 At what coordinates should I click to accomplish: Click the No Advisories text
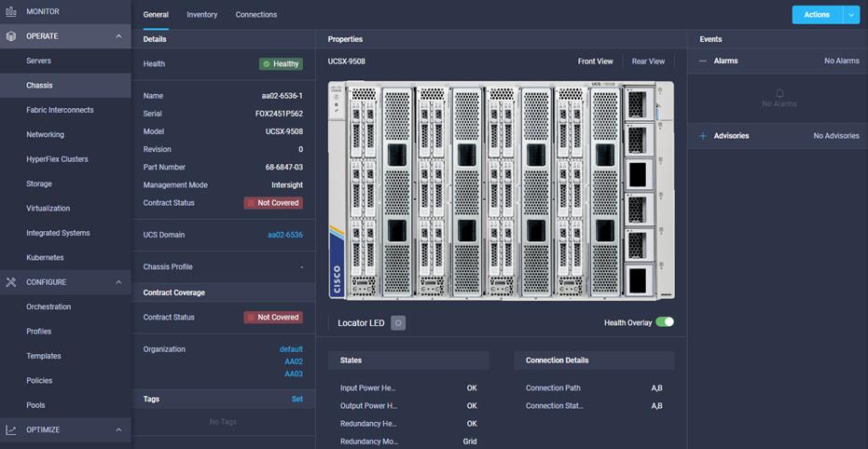(836, 136)
